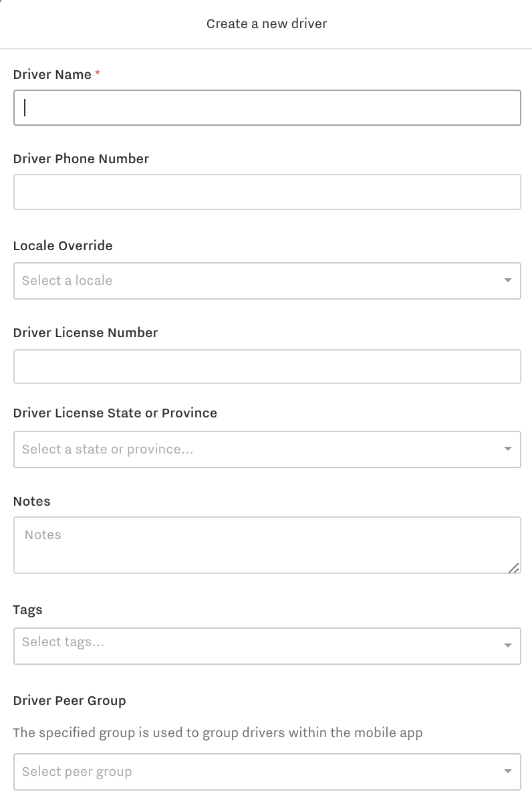This screenshot has height=800, width=532.
Task: Select the Driver License Number field
Action: pyautogui.click(x=267, y=366)
